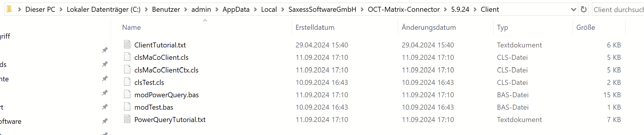Sort files by the Name column
The image size is (644, 135).
[131, 27]
